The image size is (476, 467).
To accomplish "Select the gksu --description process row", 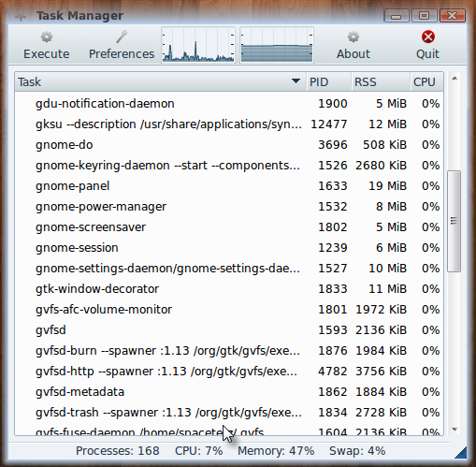I will 229,124.
